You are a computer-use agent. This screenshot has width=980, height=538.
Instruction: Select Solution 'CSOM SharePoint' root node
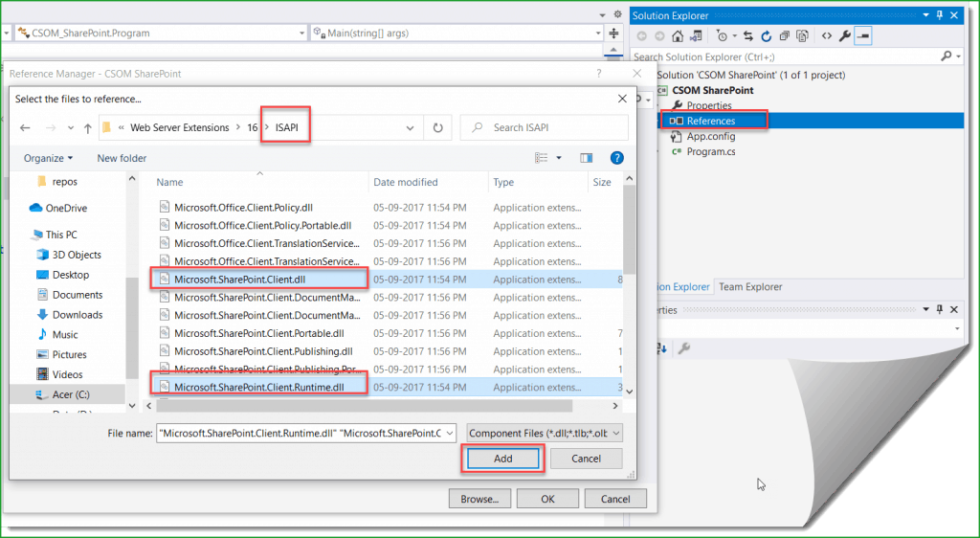tap(750, 75)
